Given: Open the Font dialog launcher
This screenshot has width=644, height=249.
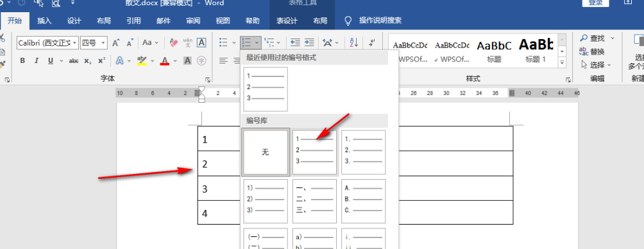Looking at the screenshot, I should tap(208, 80).
